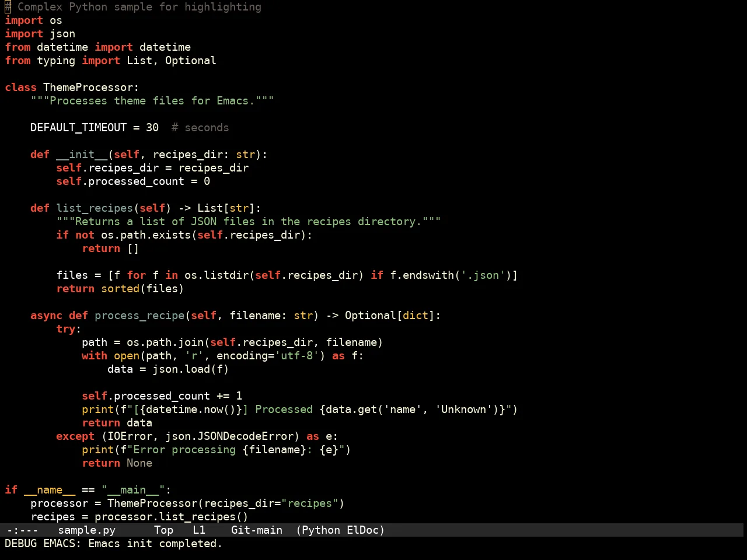Image resolution: width=747 pixels, height=560 pixels.
Task: Click 'import os' line
Action: click(x=34, y=20)
